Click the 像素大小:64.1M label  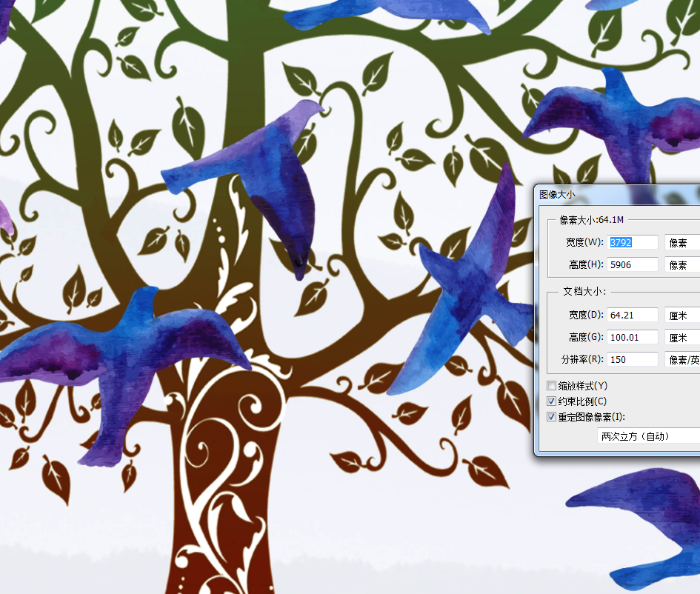coord(592,220)
